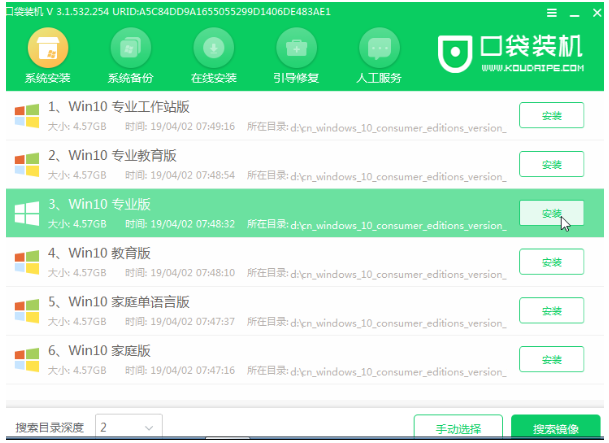The image size is (609, 443).
Task: Open the 在线安装 (Online Install) icon
Action: click(x=214, y=48)
